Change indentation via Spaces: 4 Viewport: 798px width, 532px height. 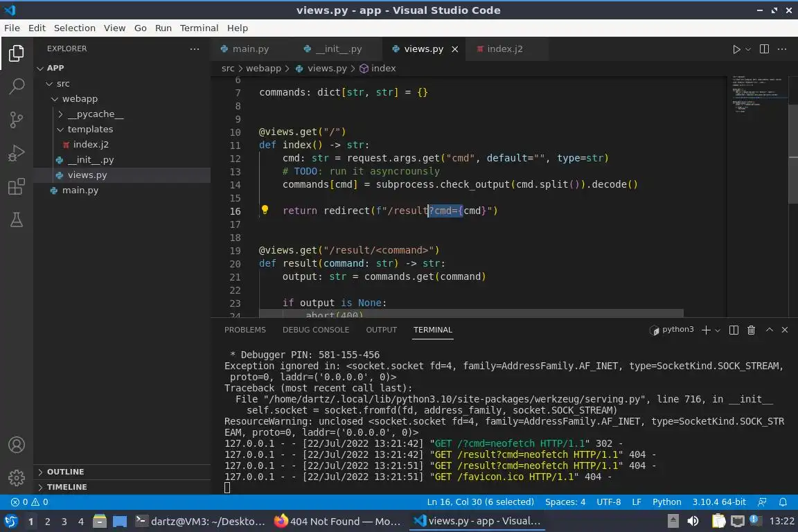565,502
